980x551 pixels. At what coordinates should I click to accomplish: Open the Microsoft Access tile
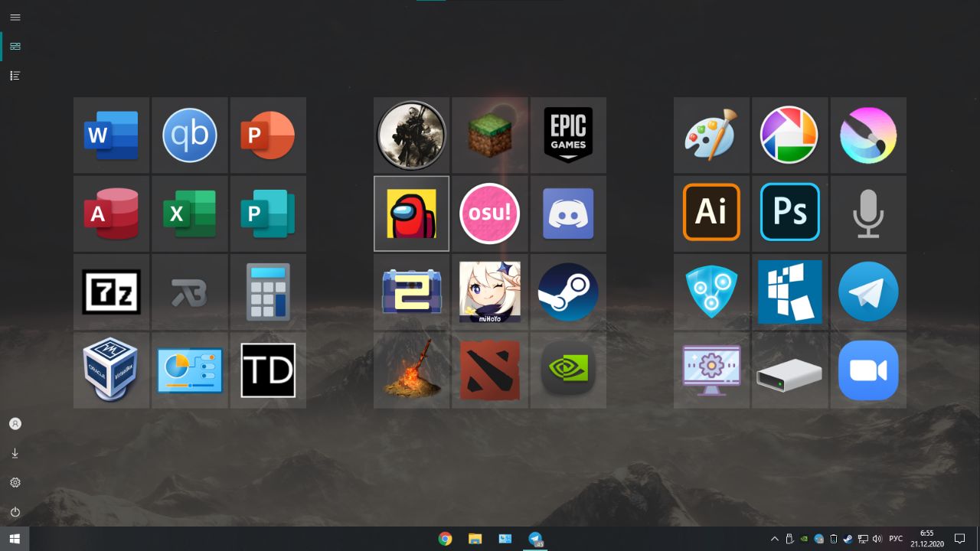click(x=111, y=214)
